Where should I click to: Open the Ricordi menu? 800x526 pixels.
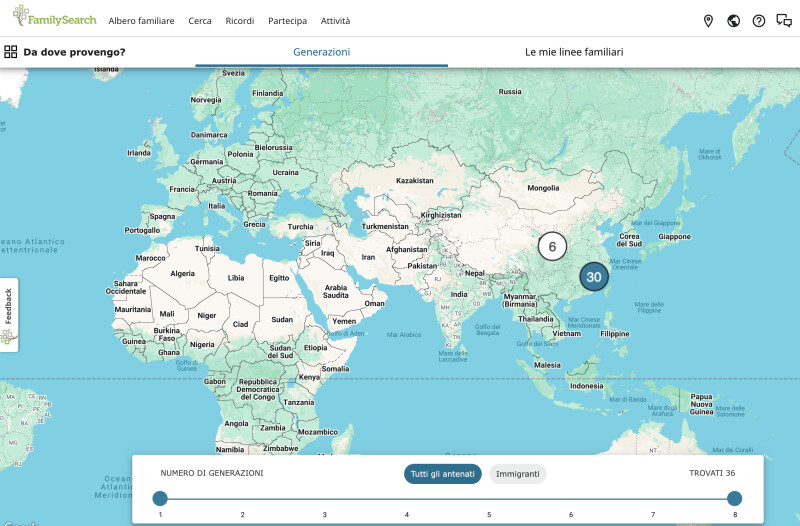(x=240, y=21)
